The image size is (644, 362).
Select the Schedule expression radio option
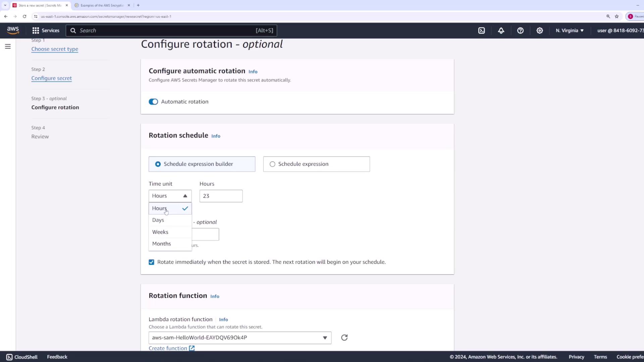[x=272, y=164]
